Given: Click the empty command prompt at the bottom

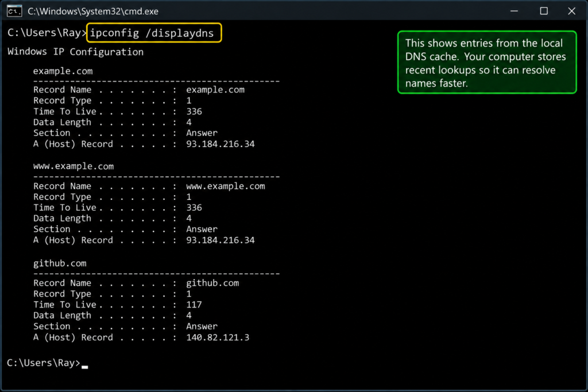Looking at the screenshot, I should click(47, 363).
